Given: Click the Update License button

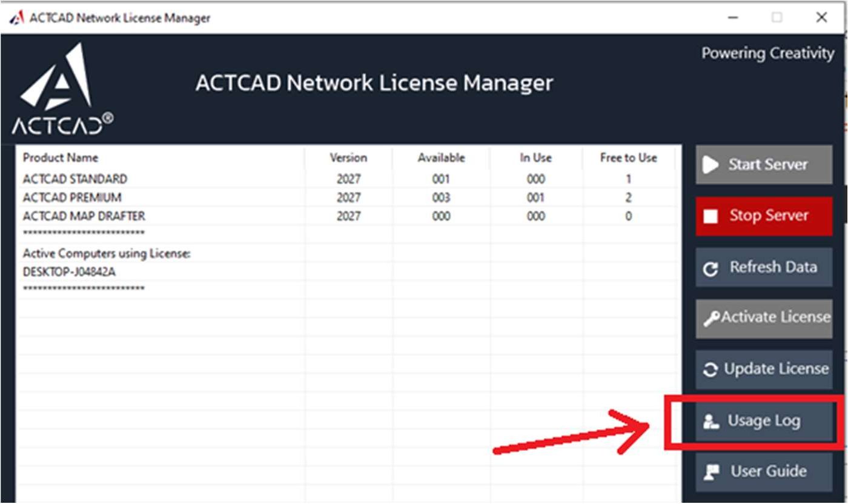Looking at the screenshot, I should coord(764,369).
